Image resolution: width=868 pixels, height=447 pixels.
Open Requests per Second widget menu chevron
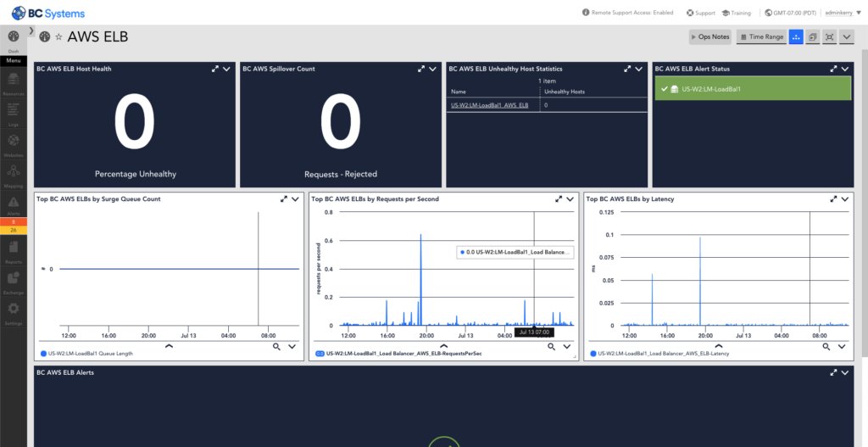click(x=570, y=198)
